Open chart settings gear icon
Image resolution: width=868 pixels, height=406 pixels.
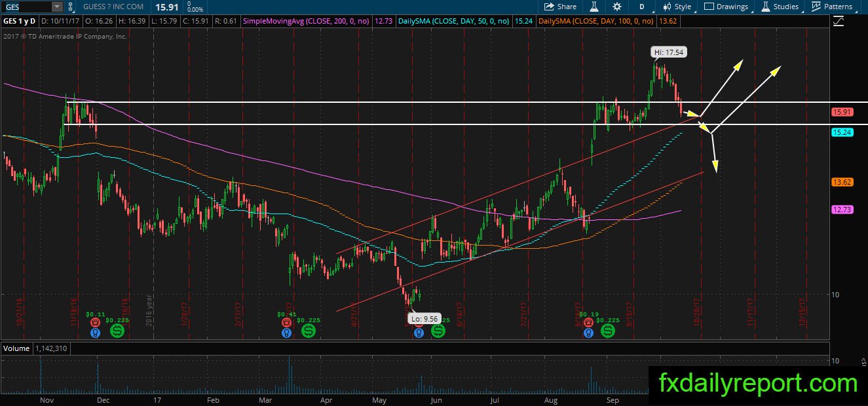click(x=617, y=7)
